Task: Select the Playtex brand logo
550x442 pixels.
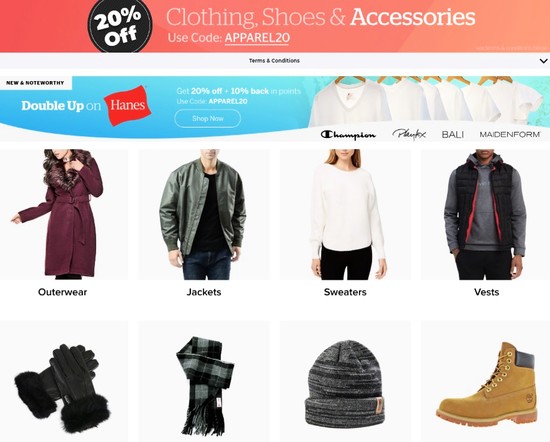Action: pyautogui.click(x=409, y=134)
